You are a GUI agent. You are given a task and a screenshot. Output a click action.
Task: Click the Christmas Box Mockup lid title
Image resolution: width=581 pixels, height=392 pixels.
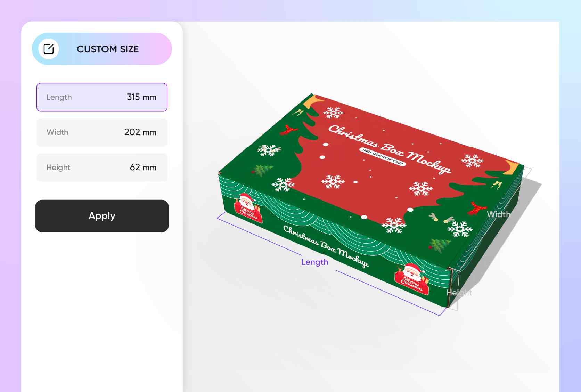[x=390, y=149]
